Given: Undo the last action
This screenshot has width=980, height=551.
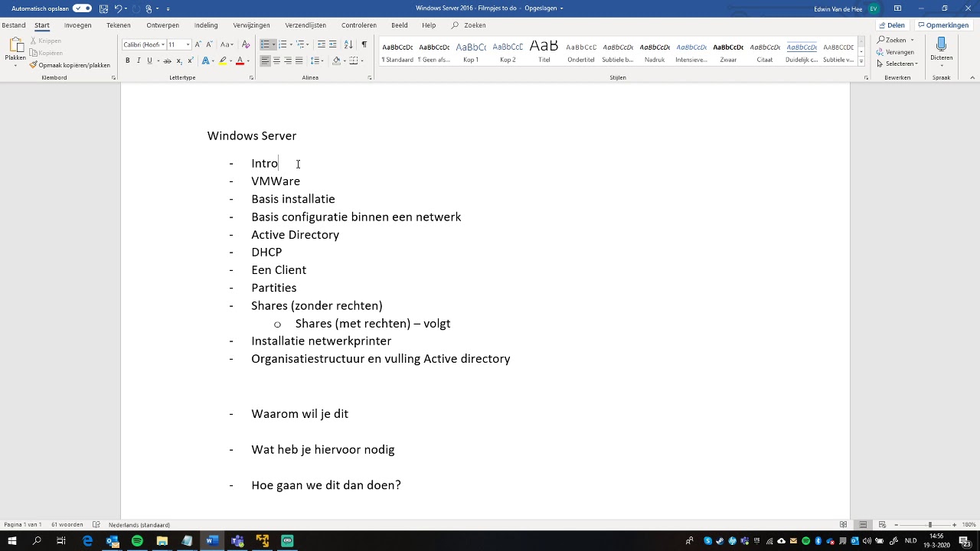Looking at the screenshot, I should point(119,8).
